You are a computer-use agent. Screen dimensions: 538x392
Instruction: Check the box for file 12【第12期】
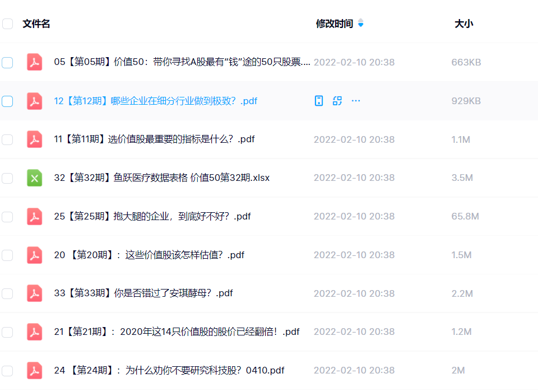7,101
